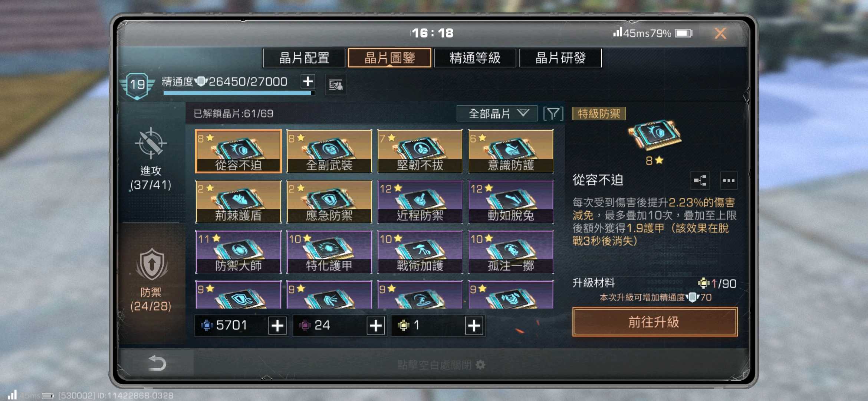Image resolution: width=868 pixels, height=401 pixels.
Task: Select the 防禦 (24/28) category
Action: (151, 281)
